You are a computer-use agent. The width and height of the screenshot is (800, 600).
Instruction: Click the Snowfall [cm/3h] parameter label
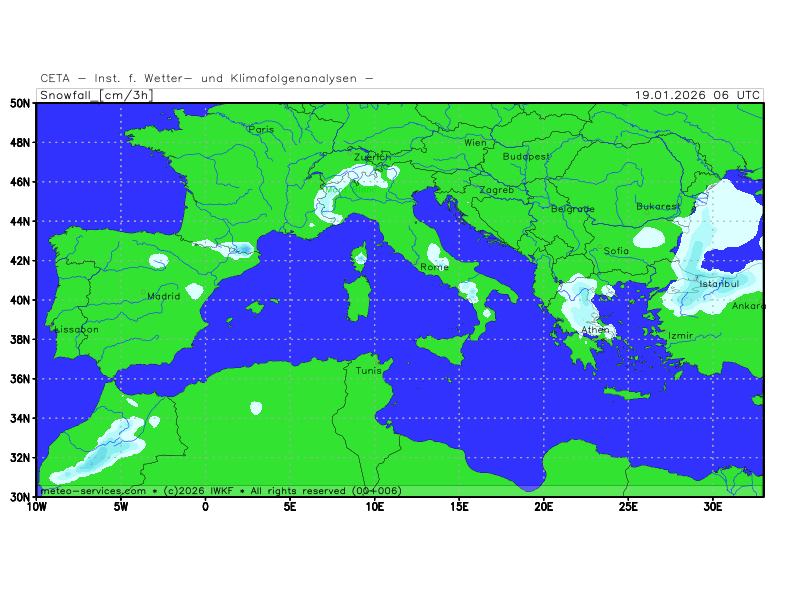pyautogui.click(x=96, y=95)
